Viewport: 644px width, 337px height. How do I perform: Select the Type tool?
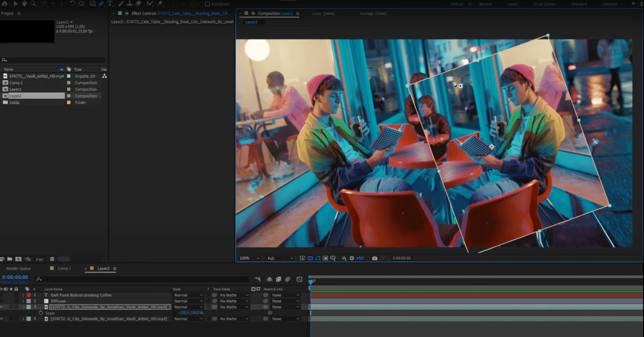(110, 4)
